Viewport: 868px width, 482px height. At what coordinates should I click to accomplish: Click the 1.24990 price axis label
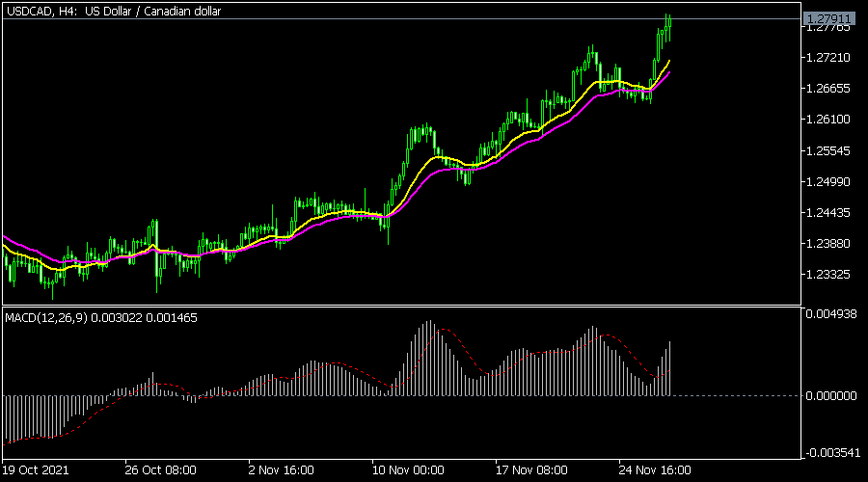coord(828,181)
